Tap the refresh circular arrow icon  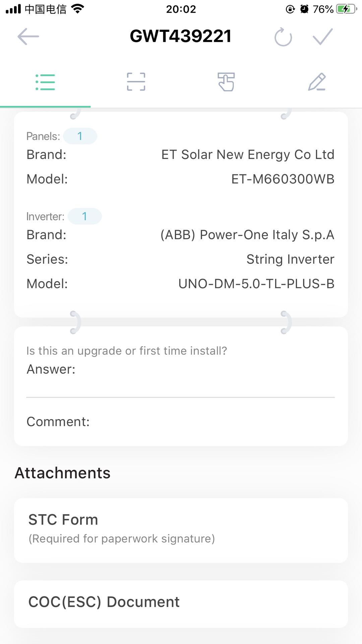click(283, 37)
